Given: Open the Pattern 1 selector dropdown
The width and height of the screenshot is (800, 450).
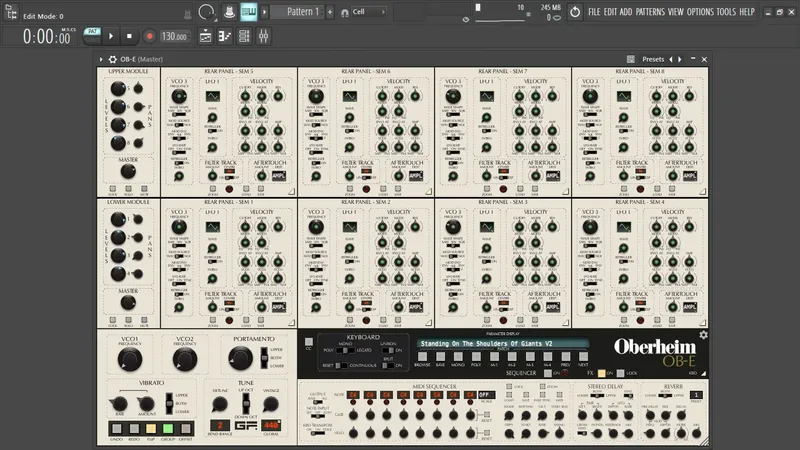Looking at the screenshot, I should [298, 12].
